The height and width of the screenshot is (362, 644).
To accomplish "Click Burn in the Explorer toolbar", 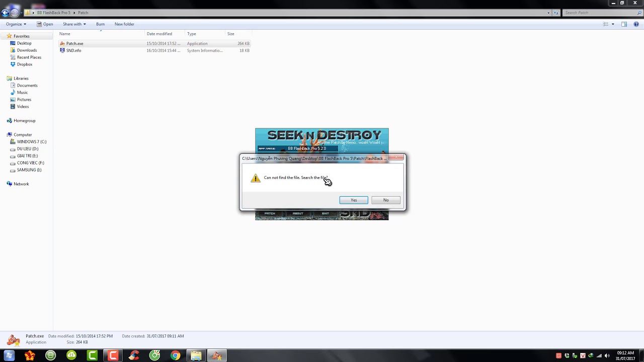I will pyautogui.click(x=100, y=24).
